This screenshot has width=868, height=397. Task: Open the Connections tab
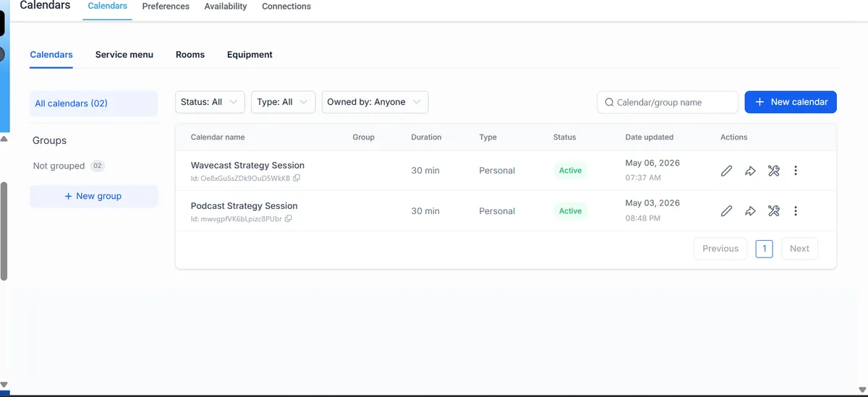tap(286, 7)
